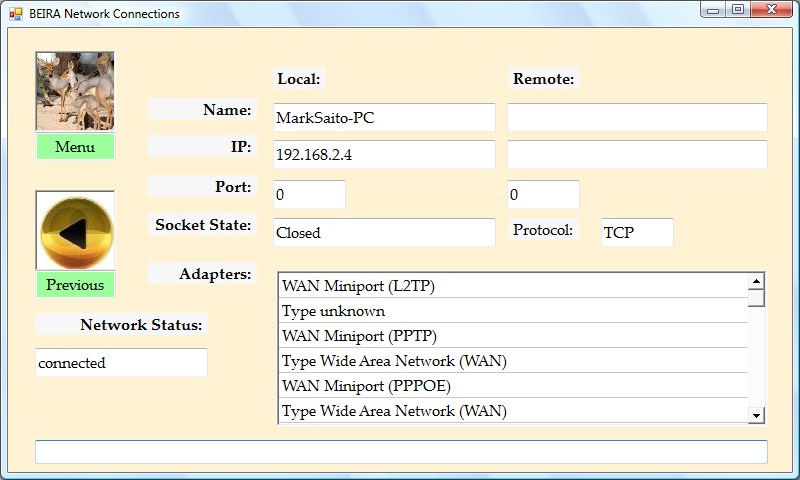Click the Socket State field showing Closed
Image resolution: width=800 pixels, height=480 pixels.
click(x=384, y=232)
